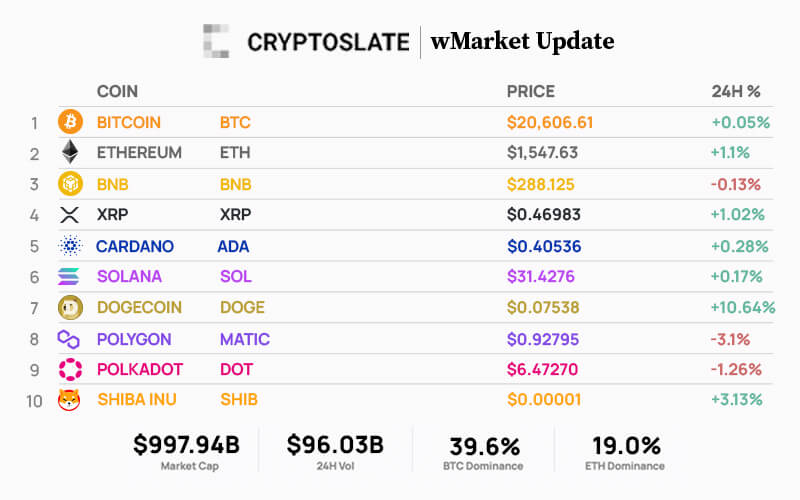Click the Shiba Inu logo icon

click(70, 400)
